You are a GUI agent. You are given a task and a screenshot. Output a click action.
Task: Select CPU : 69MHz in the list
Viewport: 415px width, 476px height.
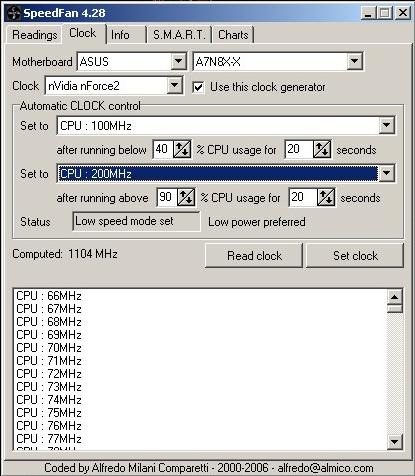(x=49, y=335)
